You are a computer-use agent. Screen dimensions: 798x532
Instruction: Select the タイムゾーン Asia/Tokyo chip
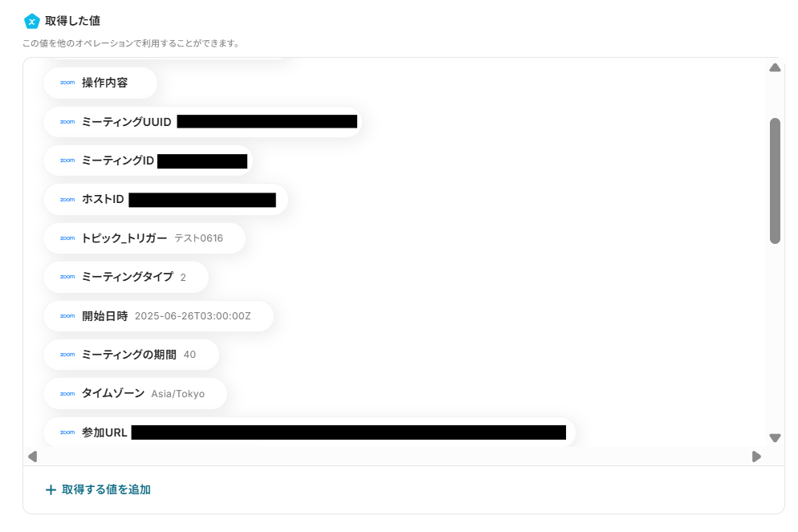click(136, 394)
